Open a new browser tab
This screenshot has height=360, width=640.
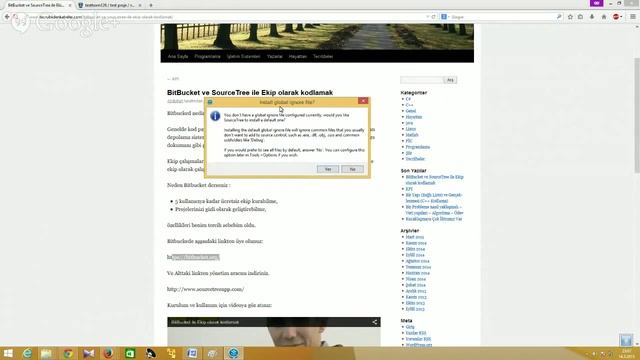coord(151,5)
